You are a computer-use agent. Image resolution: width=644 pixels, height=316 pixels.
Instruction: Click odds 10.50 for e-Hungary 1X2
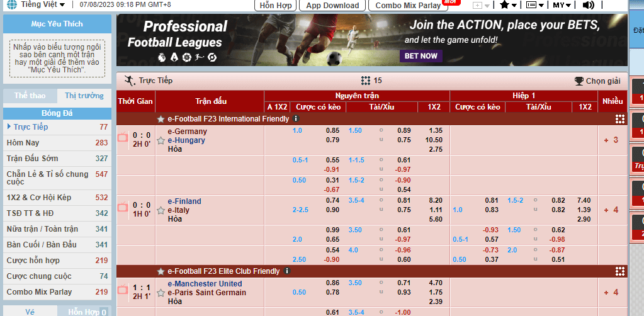coord(434,140)
